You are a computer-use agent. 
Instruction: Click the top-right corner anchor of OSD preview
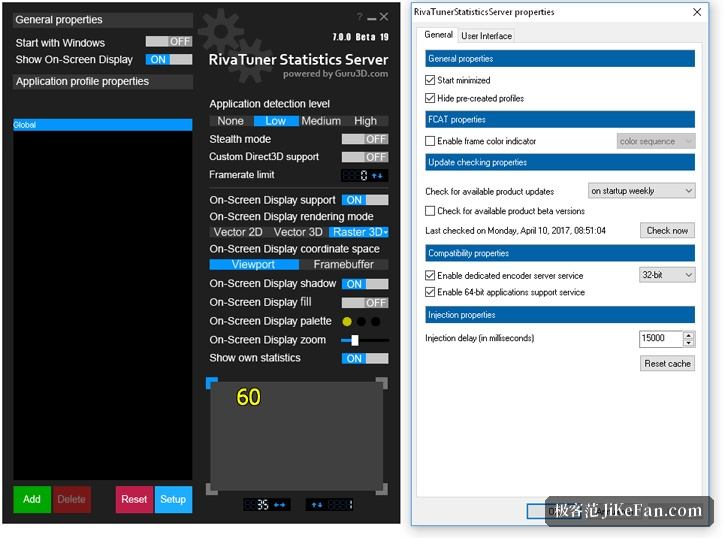(382, 383)
